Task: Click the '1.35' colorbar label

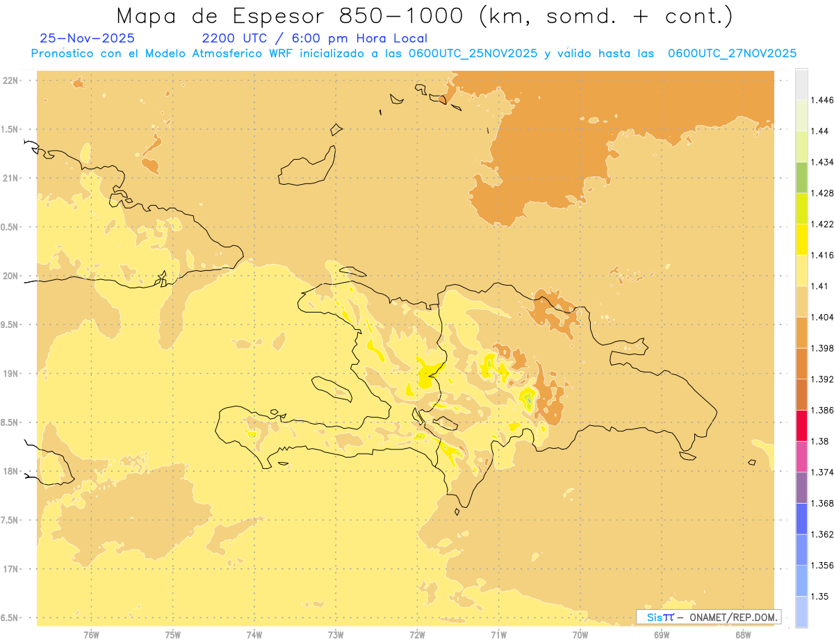Action: coord(819,596)
